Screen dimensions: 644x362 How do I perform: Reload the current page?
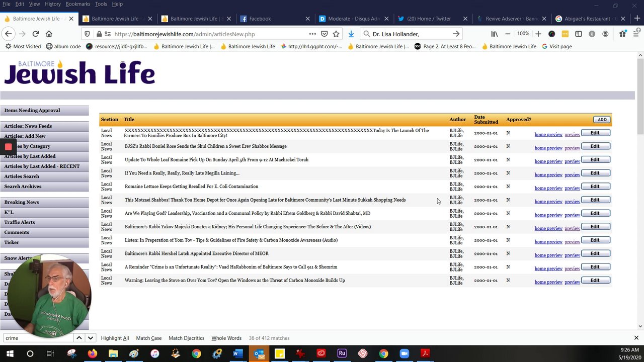click(x=35, y=34)
